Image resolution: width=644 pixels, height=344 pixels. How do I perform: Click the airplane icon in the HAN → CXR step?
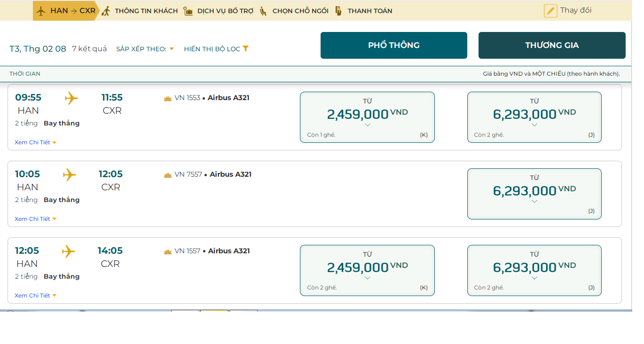pos(41,11)
